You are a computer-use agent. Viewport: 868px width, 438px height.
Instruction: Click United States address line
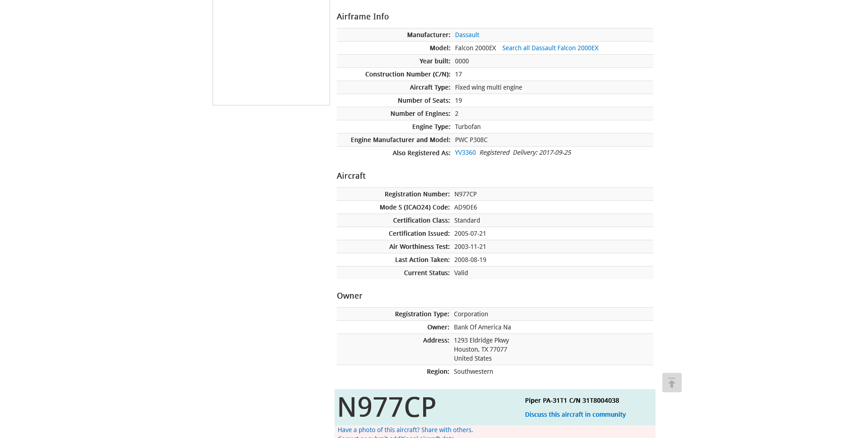point(473,358)
